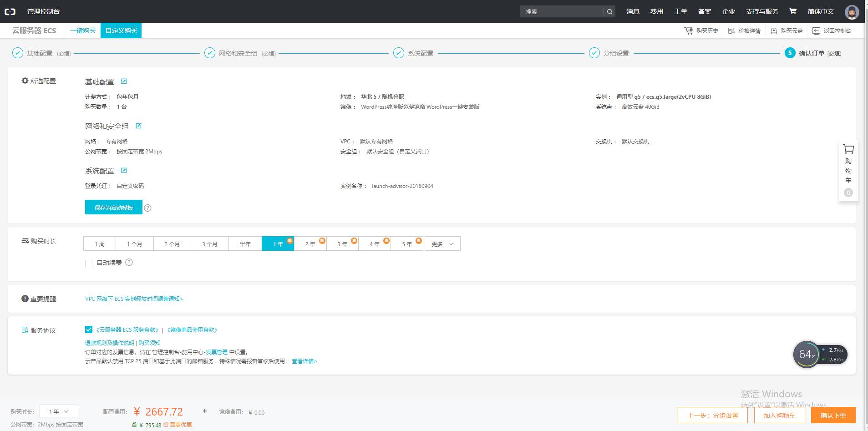Click 上一步：分组设置 button

point(713,415)
